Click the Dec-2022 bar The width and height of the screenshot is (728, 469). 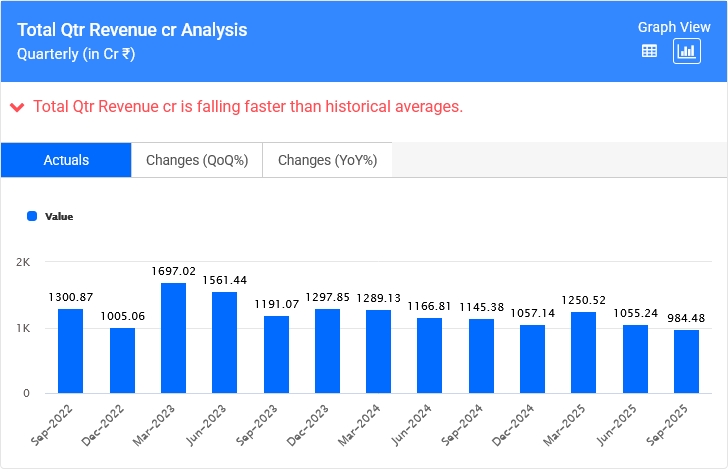[x=122, y=360]
